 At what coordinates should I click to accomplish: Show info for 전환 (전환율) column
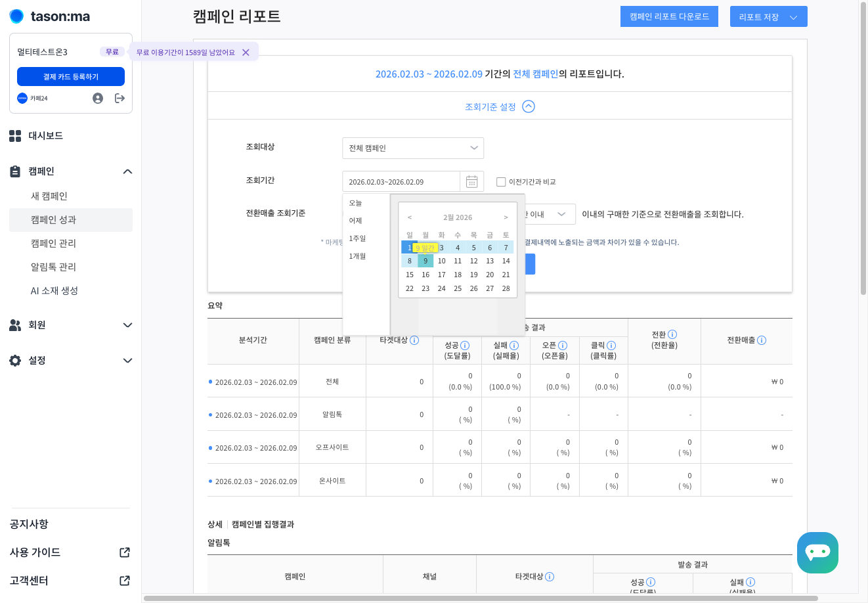click(x=672, y=334)
